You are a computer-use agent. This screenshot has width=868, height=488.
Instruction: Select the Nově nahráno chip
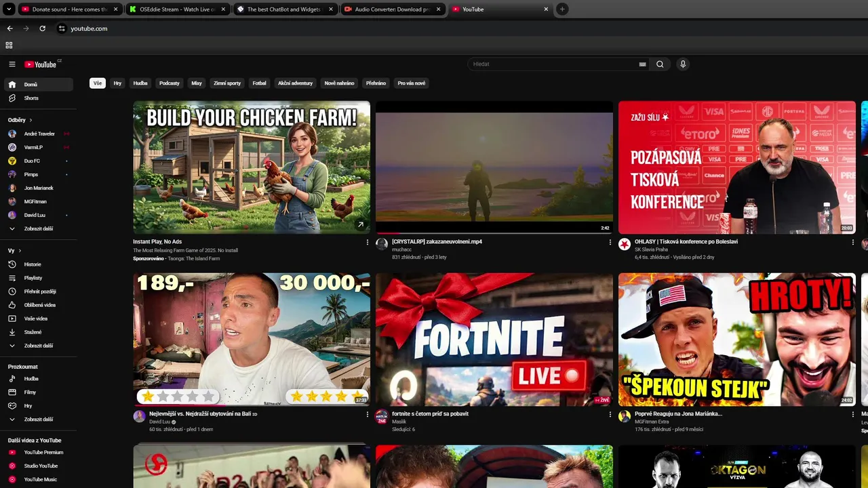(x=339, y=83)
